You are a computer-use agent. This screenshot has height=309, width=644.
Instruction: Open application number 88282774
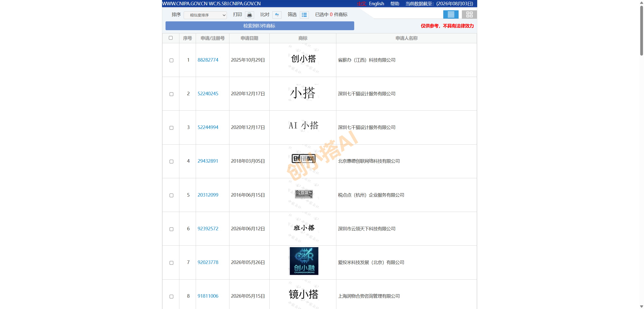(x=208, y=60)
